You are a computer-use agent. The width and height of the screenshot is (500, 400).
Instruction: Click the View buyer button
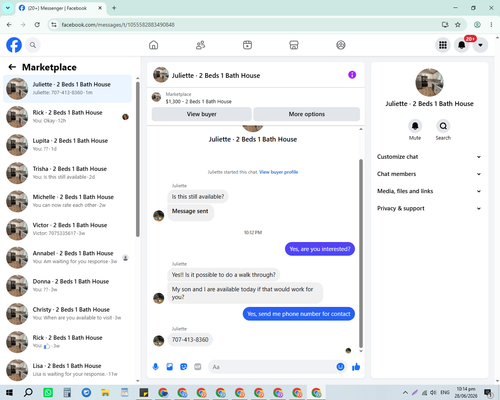(202, 114)
